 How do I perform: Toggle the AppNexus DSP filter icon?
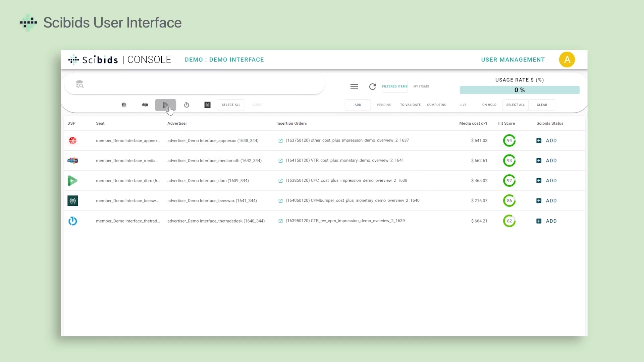click(x=124, y=105)
